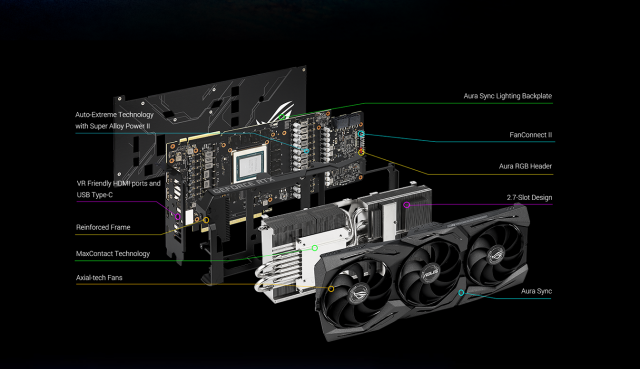The image size is (640, 369).
Task: Click the yellow Reinforced Frame hotspot marker
Action: pos(206,220)
